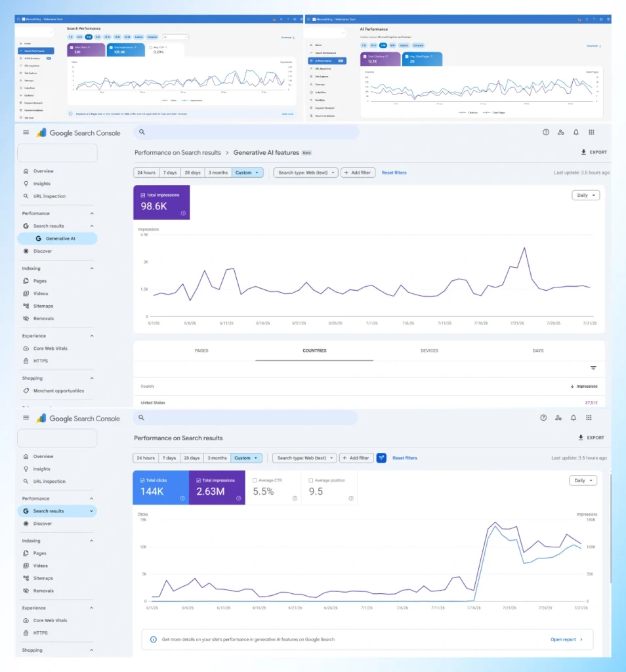626x672 pixels.
Task: Open user settings icon in Generative AI console
Action: pyautogui.click(x=560, y=133)
